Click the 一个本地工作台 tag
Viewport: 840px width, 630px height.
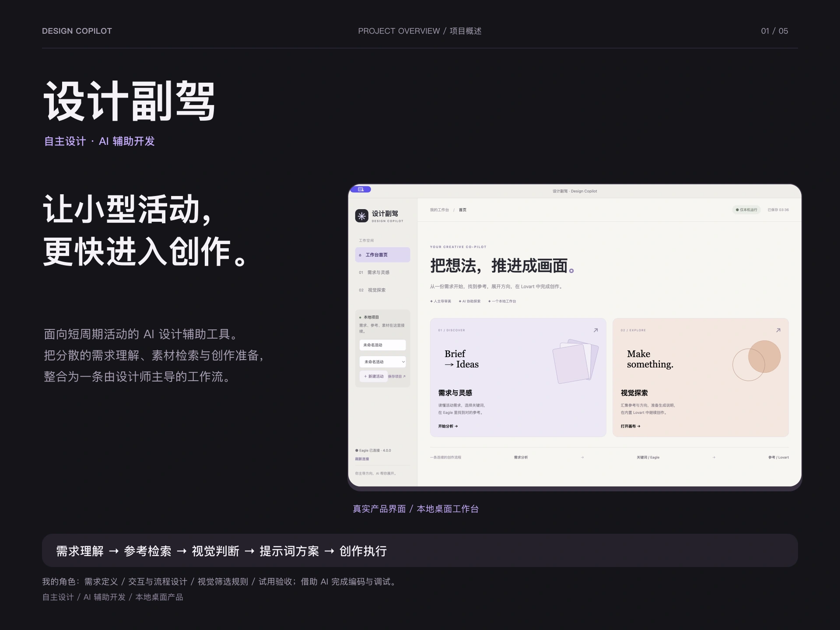[502, 301]
